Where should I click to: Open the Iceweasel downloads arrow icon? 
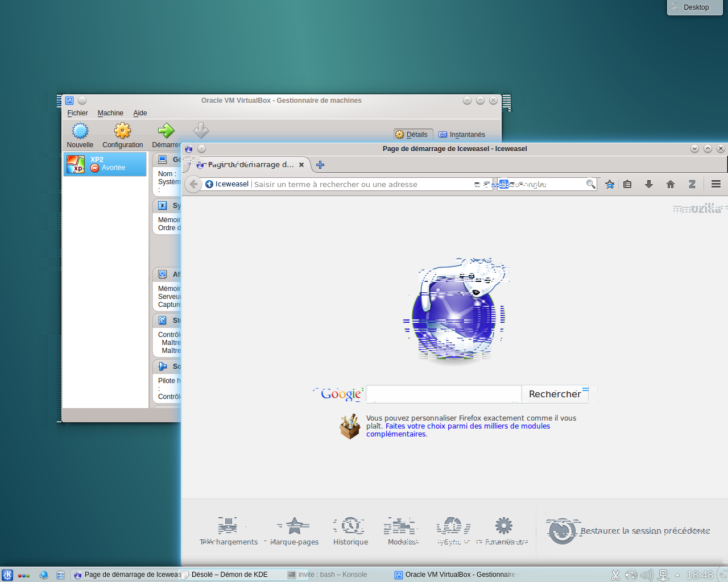point(648,184)
